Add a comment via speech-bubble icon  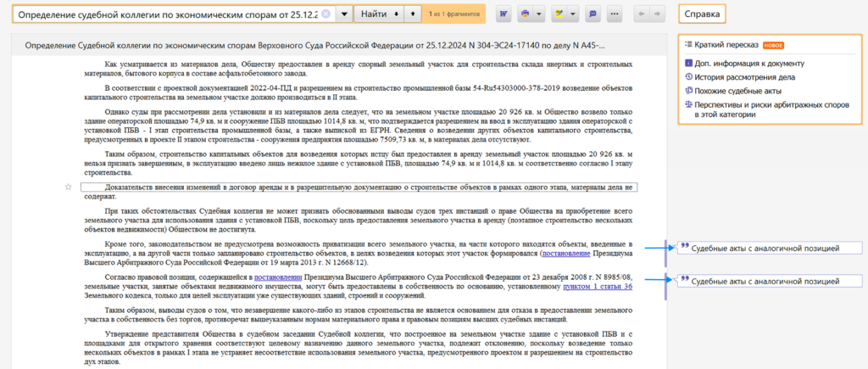(593, 14)
